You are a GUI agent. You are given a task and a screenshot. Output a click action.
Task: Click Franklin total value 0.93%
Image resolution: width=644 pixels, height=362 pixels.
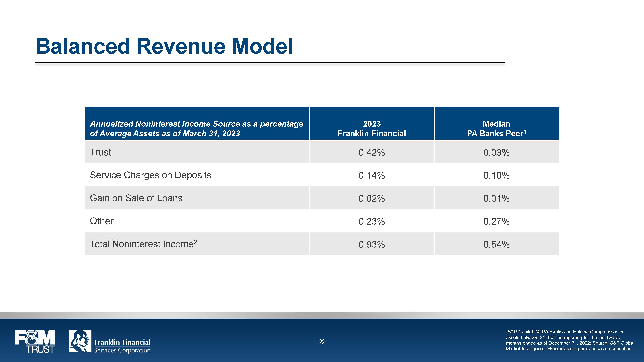tap(371, 244)
